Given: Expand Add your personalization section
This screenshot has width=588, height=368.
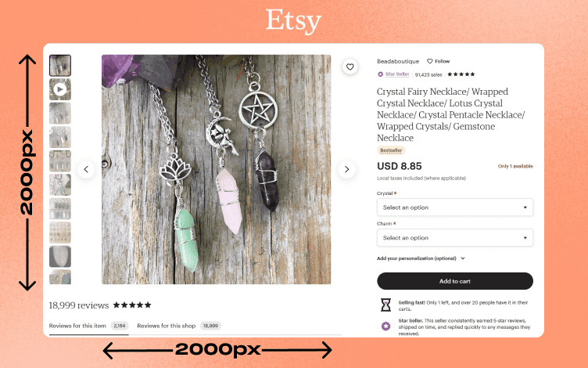Looking at the screenshot, I should click(421, 258).
